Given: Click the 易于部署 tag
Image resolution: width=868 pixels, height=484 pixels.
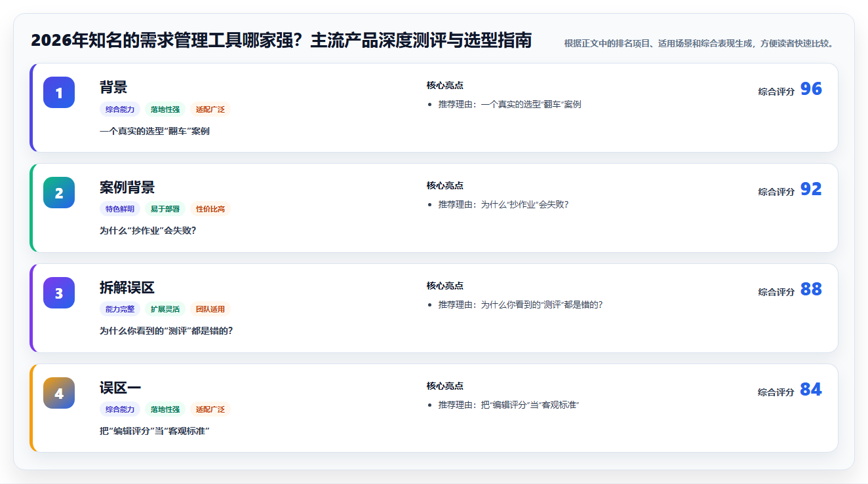Looking at the screenshot, I should point(165,209).
